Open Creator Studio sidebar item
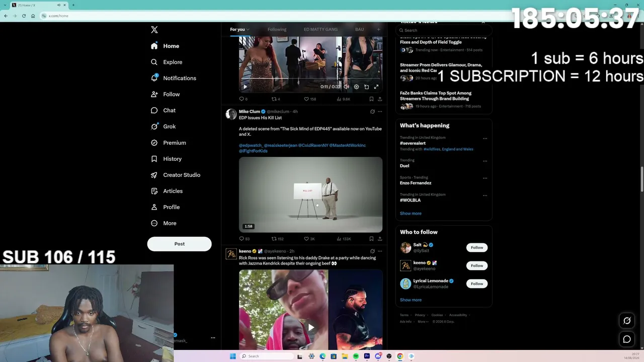The image size is (644, 362). point(175,175)
